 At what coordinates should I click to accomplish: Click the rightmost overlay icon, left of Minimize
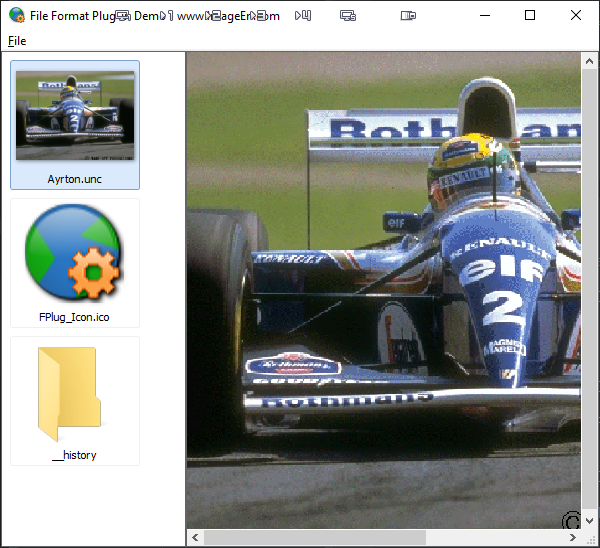coord(408,15)
